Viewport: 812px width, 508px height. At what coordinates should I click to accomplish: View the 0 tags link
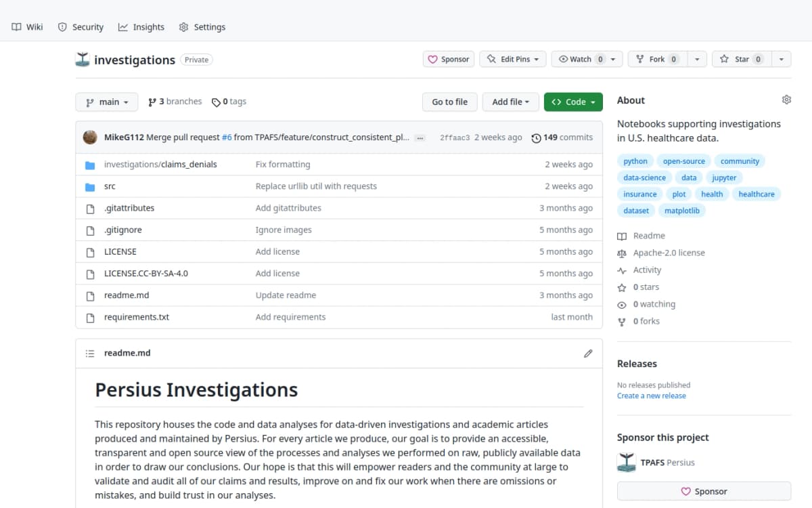(229, 102)
